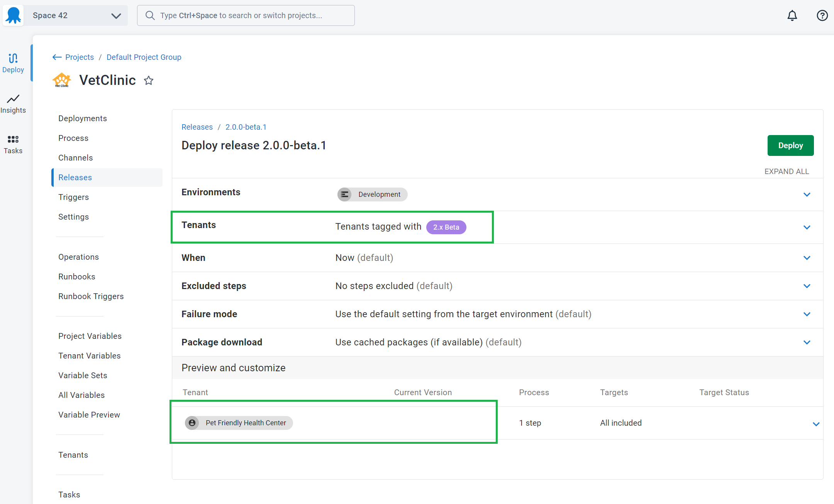Open Settings in project menu

pyautogui.click(x=73, y=217)
